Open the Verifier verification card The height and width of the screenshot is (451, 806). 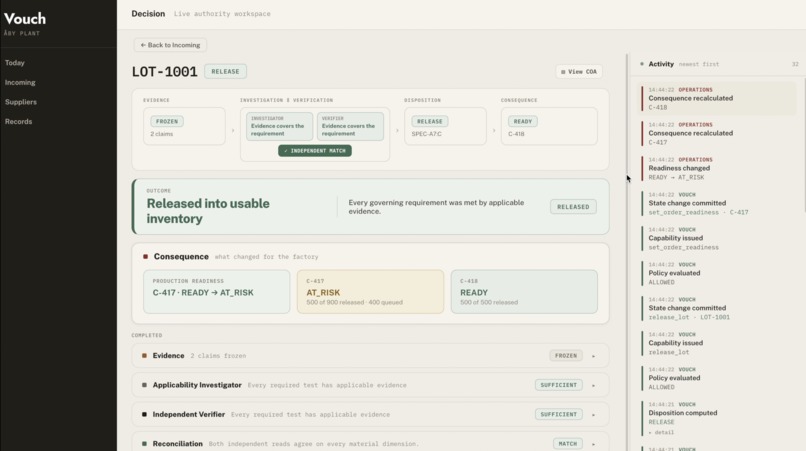tap(350, 126)
